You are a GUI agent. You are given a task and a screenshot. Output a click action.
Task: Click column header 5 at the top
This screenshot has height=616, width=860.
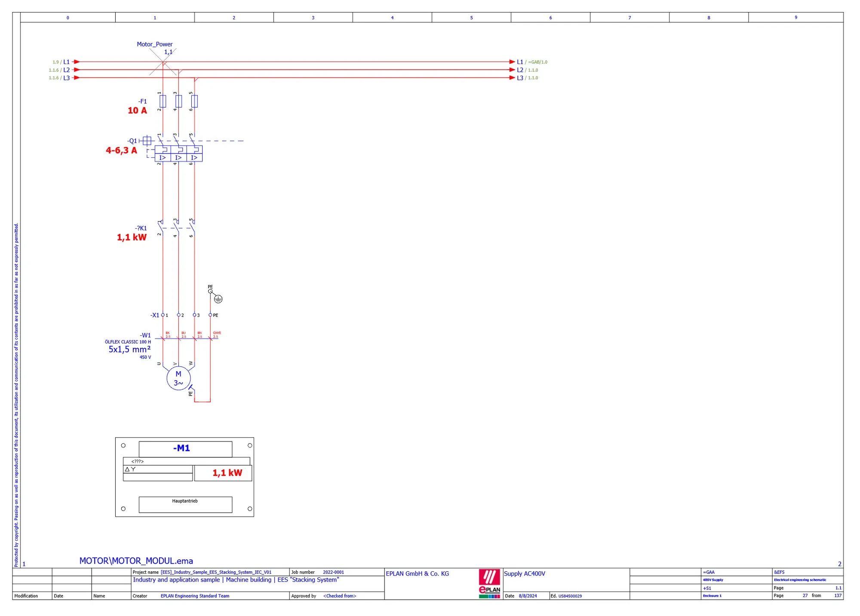tap(471, 18)
